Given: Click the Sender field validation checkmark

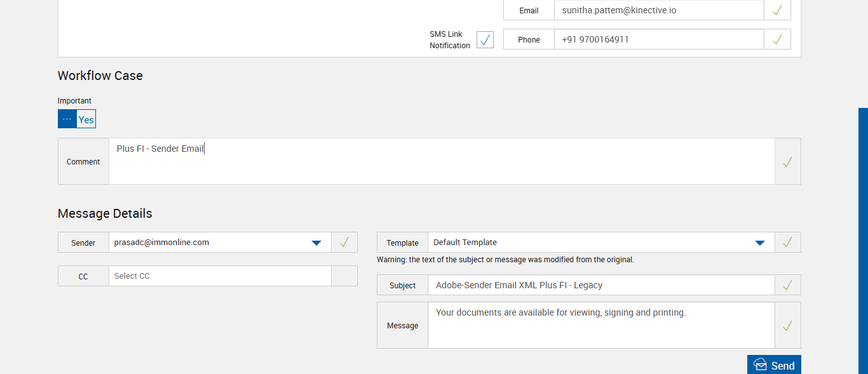Looking at the screenshot, I should pos(344,242).
